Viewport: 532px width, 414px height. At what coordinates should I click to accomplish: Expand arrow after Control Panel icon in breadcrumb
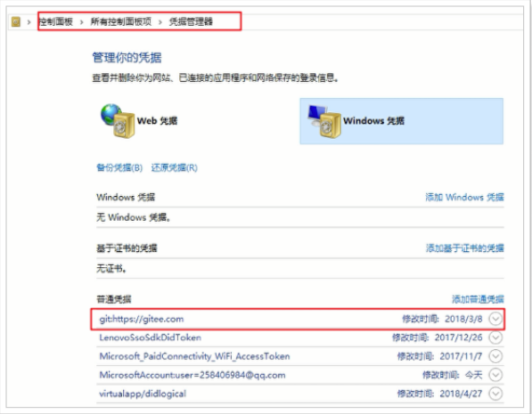[29, 22]
